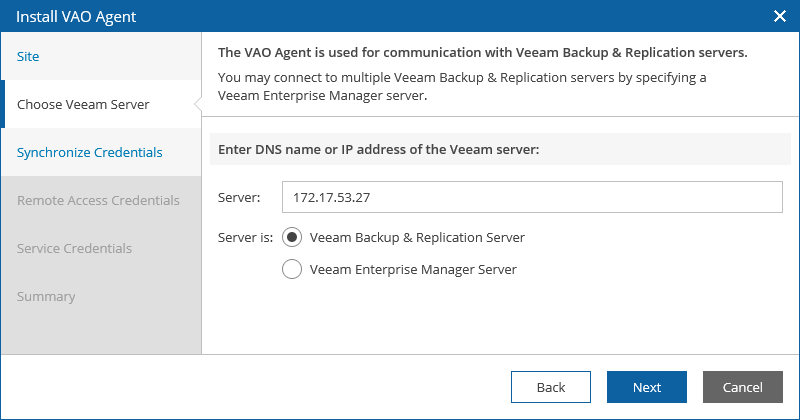Image resolution: width=800 pixels, height=420 pixels.
Task: Click the 'Server:' label
Action: [239, 197]
